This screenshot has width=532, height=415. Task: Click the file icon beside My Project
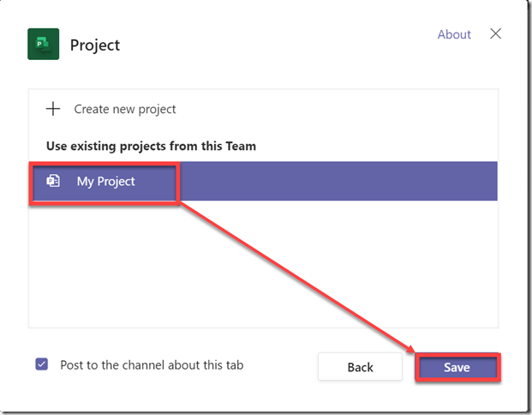[x=53, y=181]
